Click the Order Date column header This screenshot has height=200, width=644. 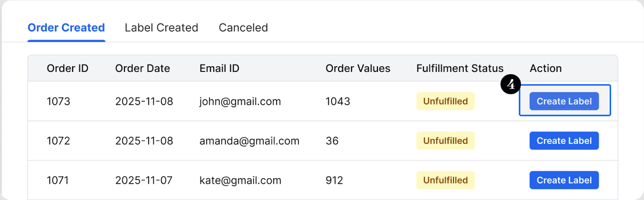[x=142, y=68]
